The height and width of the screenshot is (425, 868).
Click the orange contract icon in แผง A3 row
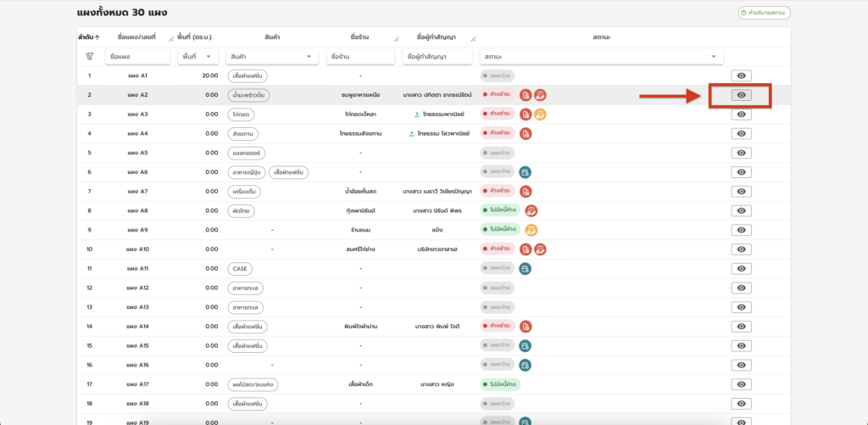[540, 115]
